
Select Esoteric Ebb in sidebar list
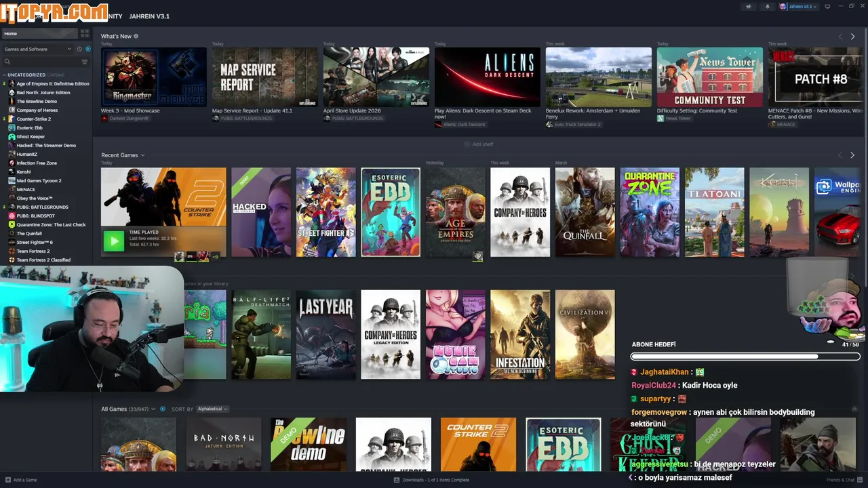click(30, 127)
